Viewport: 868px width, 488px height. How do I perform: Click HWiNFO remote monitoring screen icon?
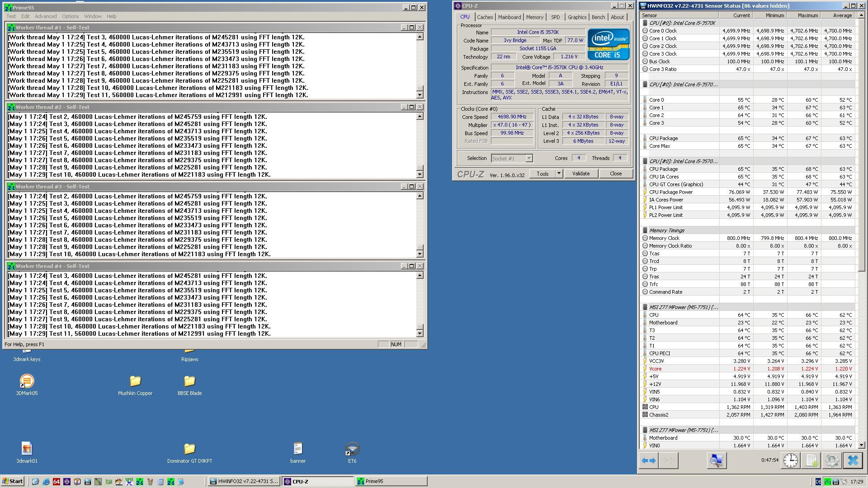[716, 460]
